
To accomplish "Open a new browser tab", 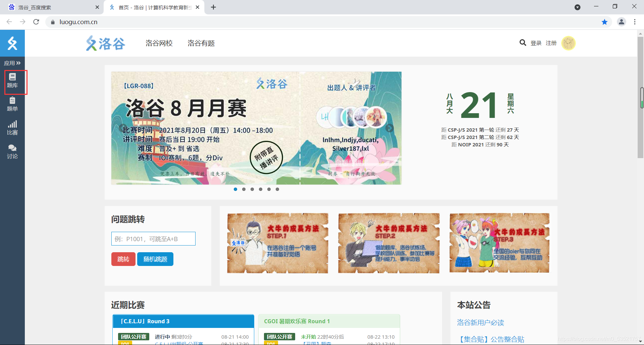I will [213, 7].
